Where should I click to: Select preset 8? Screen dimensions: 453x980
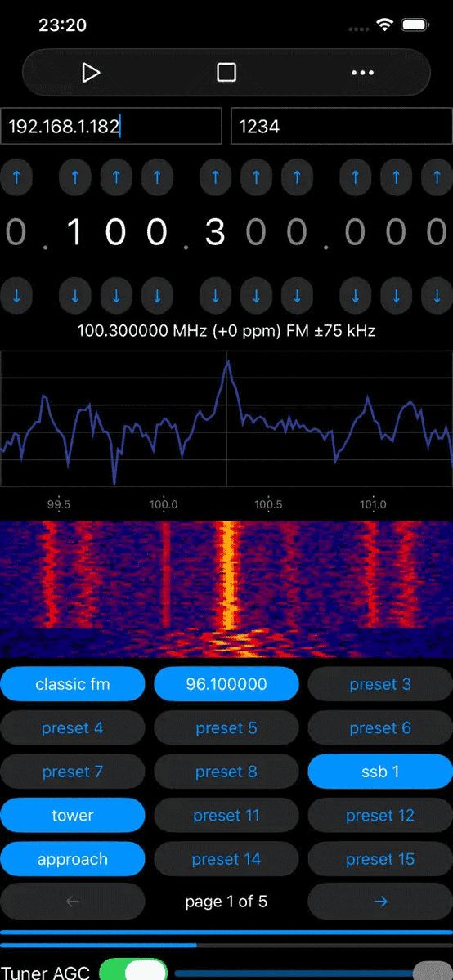tap(226, 772)
